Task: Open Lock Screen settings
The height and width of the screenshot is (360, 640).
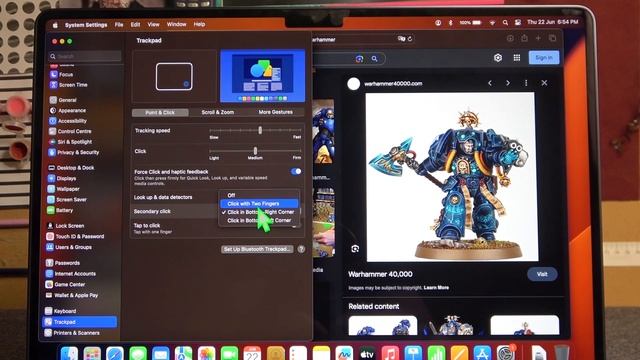Action: 65,226
